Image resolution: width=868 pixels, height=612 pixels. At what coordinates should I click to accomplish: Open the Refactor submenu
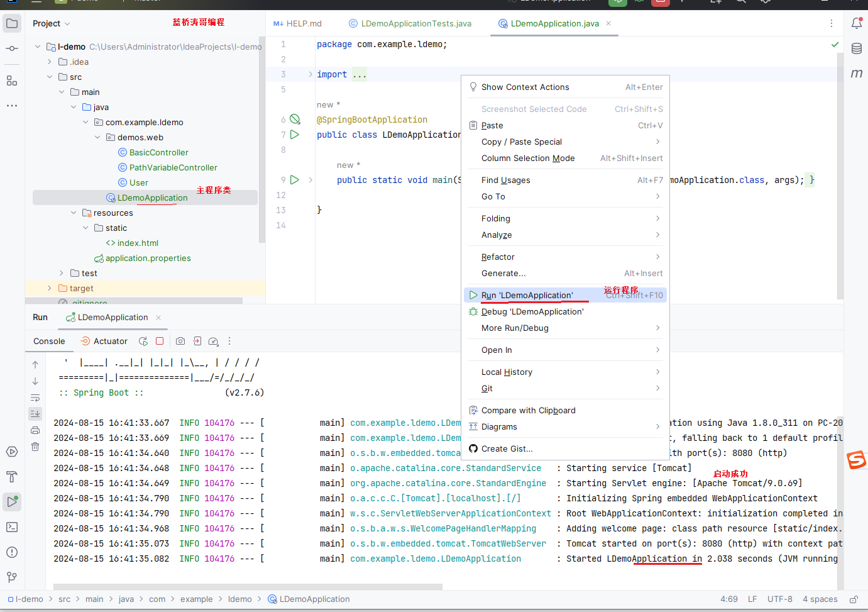565,257
